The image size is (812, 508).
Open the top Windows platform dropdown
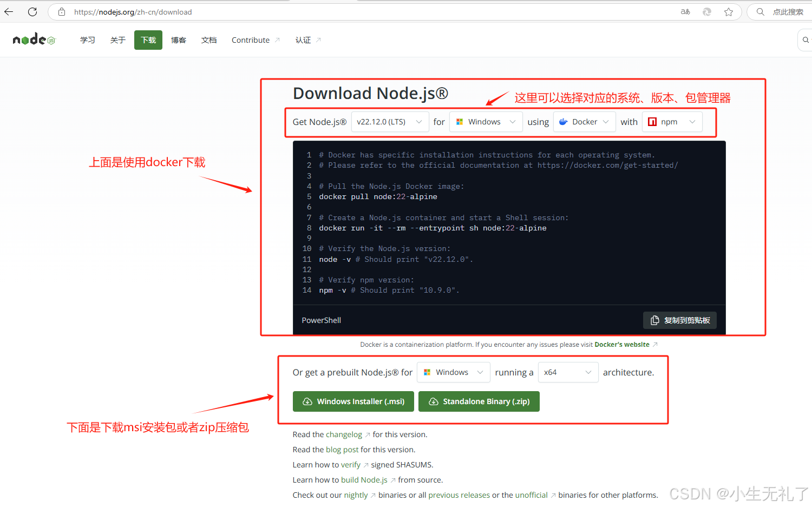pyautogui.click(x=486, y=122)
